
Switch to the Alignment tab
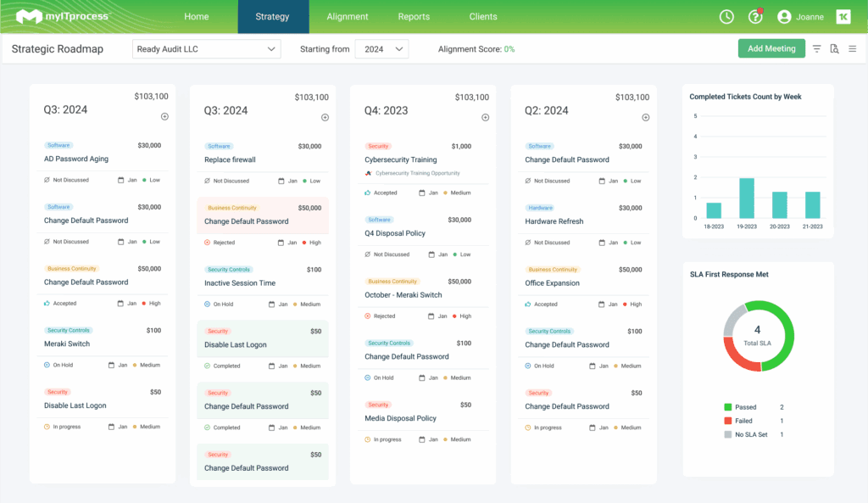pyautogui.click(x=348, y=17)
